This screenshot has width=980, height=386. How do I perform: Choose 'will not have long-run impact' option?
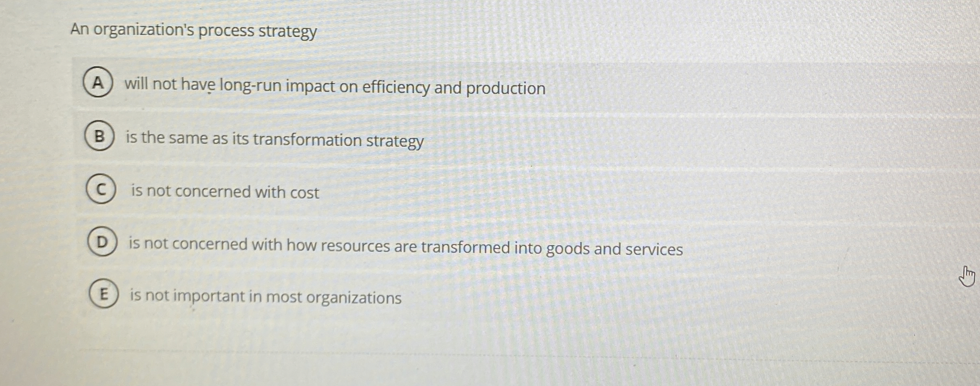(x=334, y=87)
